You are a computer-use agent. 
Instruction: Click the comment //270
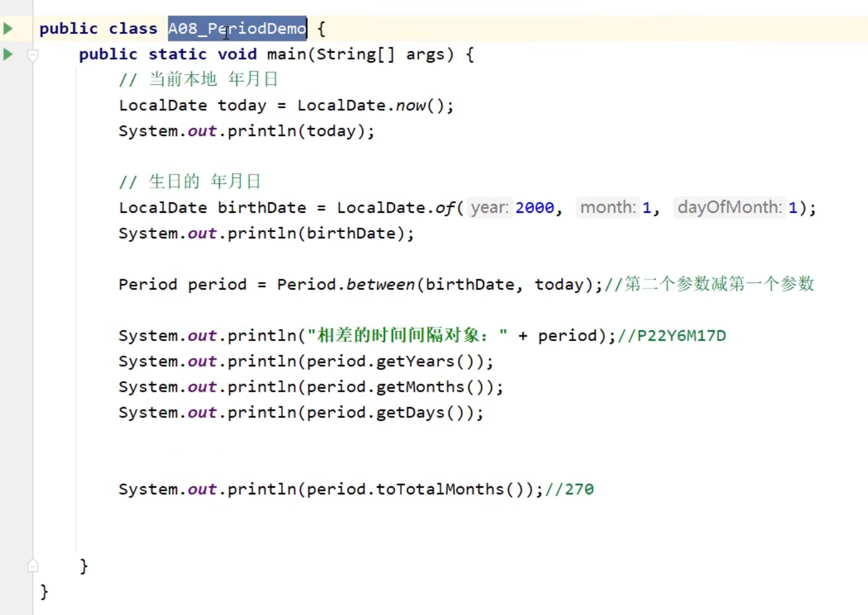tap(569, 489)
